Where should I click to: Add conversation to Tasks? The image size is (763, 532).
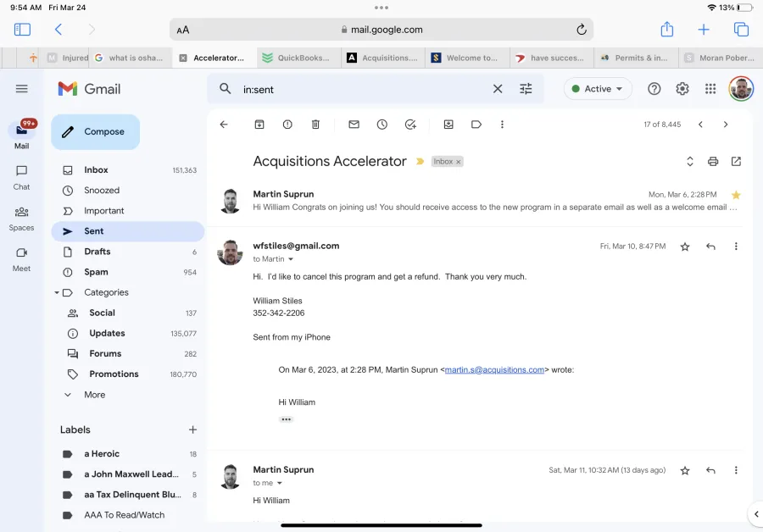point(410,125)
